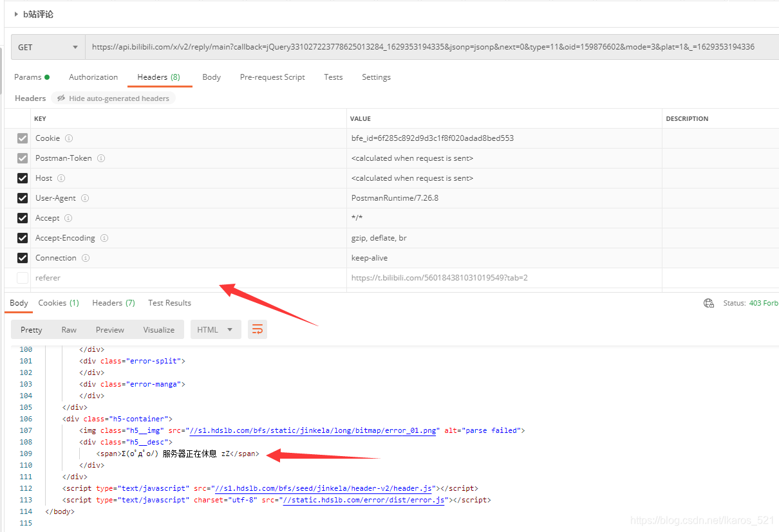This screenshot has width=779, height=532.
Task: Click the referer key field
Action: tap(189, 278)
